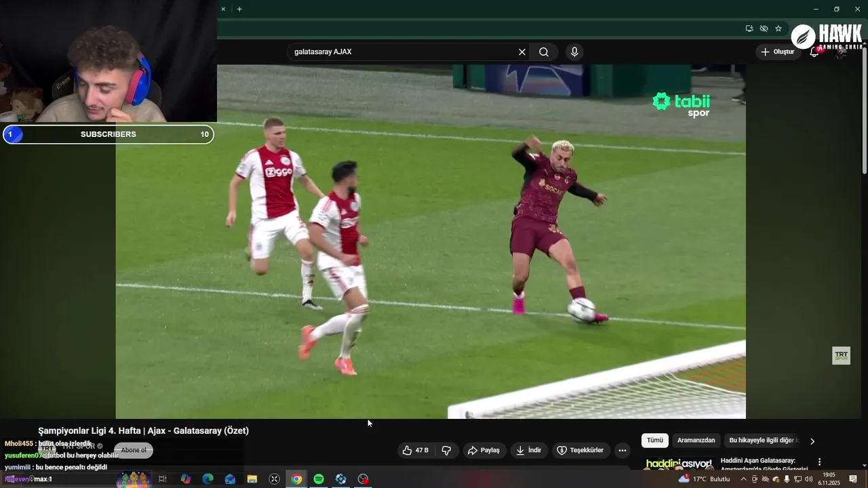
Task: Click the football match video player
Action: [431, 242]
